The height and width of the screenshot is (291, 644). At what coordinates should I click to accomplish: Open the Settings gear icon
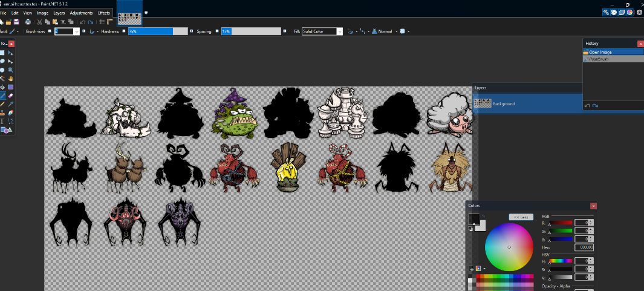(639, 12)
